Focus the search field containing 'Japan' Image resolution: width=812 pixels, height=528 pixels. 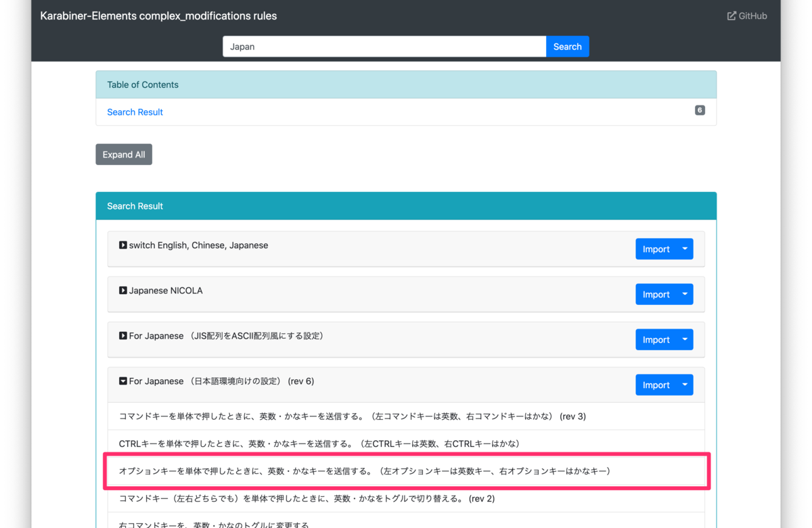pos(384,47)
